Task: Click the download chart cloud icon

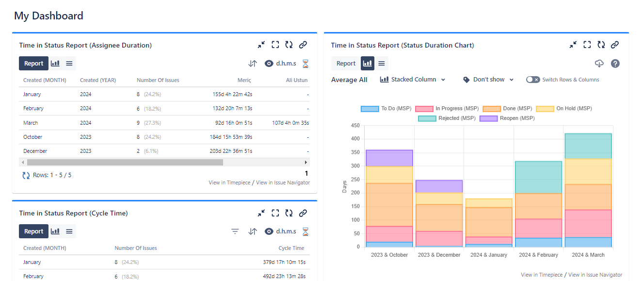Action: point(599,64)
